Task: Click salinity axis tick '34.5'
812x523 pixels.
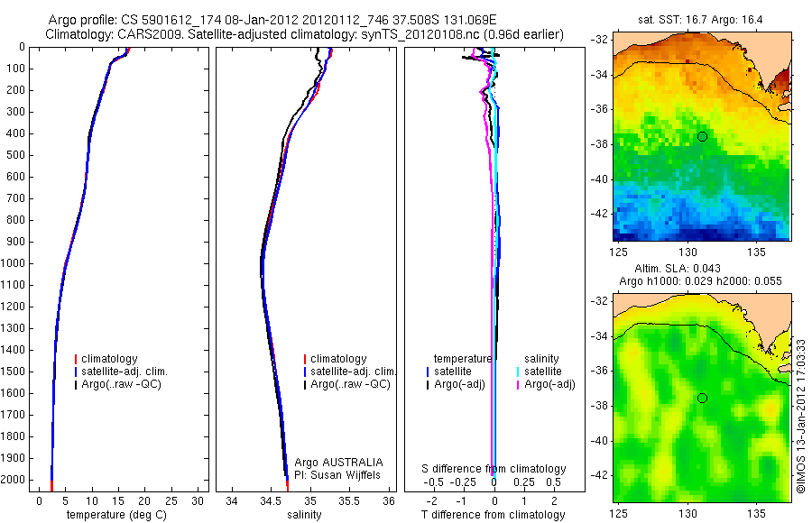Action: pos(271,500)
